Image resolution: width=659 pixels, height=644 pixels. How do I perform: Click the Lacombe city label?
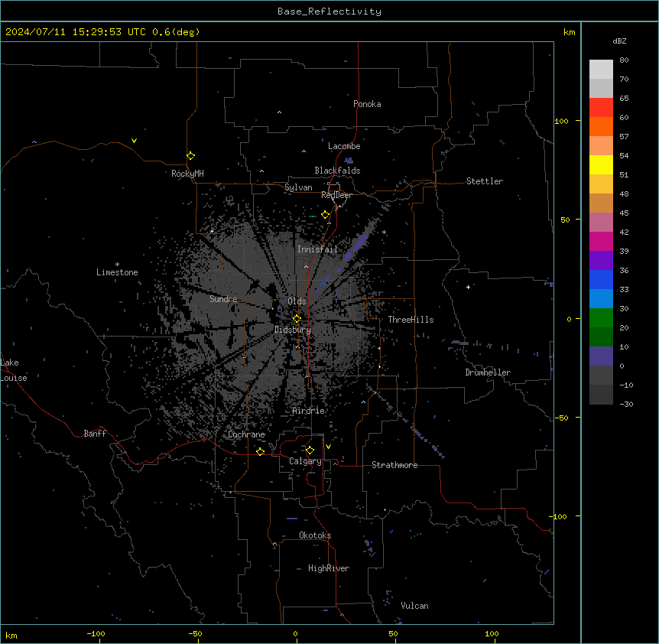(x=344, y=146)
